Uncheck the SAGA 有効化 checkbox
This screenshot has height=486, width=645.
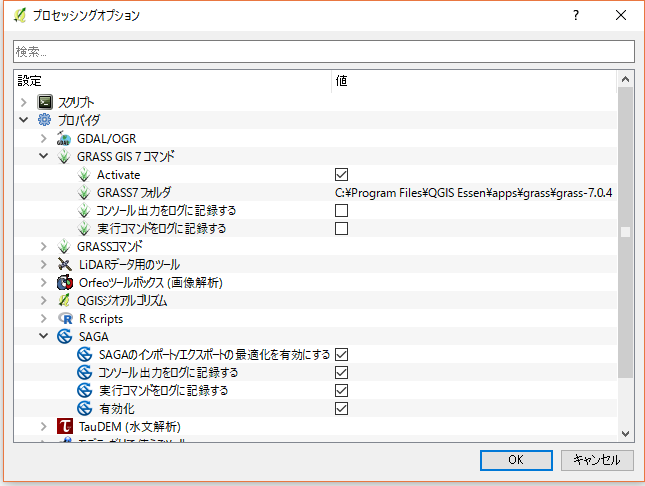pos(341,409)
